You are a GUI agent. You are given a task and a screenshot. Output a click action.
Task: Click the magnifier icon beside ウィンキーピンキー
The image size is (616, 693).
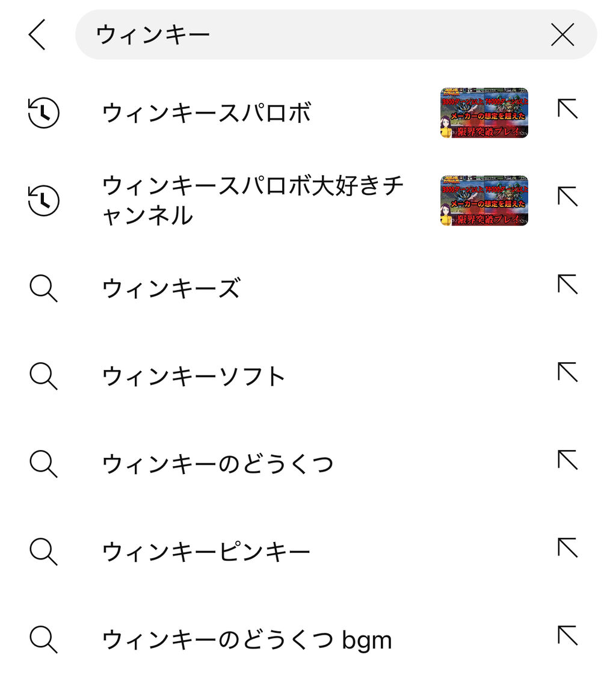click(44, 552)
